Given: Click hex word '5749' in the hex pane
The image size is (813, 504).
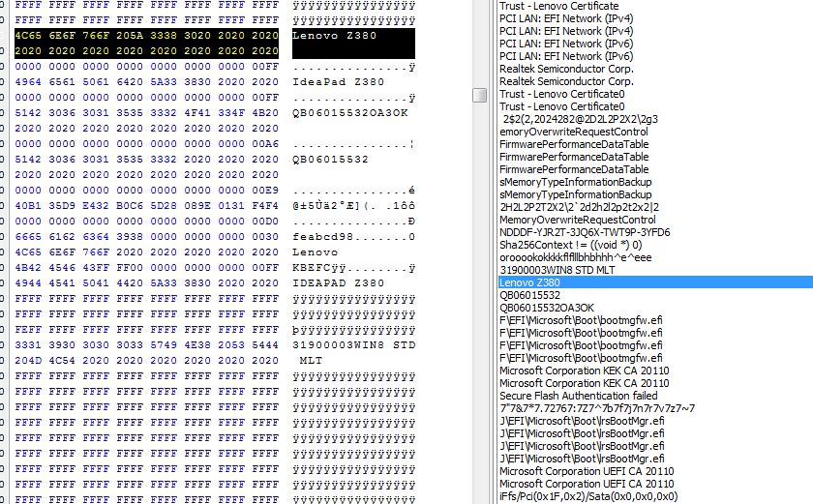Looking at the screenshot, I should tap(164, 344).
